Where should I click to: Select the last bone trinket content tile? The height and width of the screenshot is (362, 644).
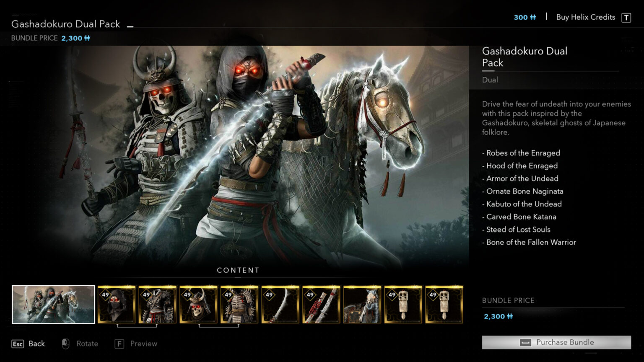coord(444,304)
